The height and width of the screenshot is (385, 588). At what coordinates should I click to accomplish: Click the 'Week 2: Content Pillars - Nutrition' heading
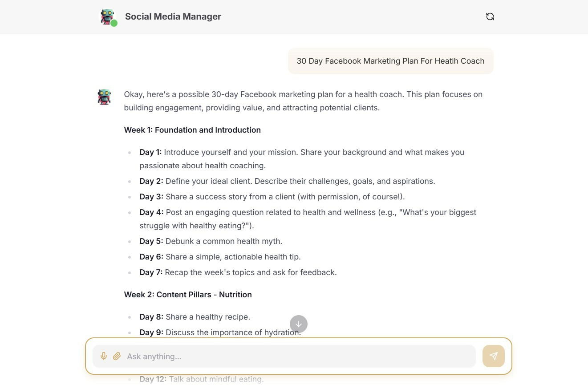coord(188,295)
